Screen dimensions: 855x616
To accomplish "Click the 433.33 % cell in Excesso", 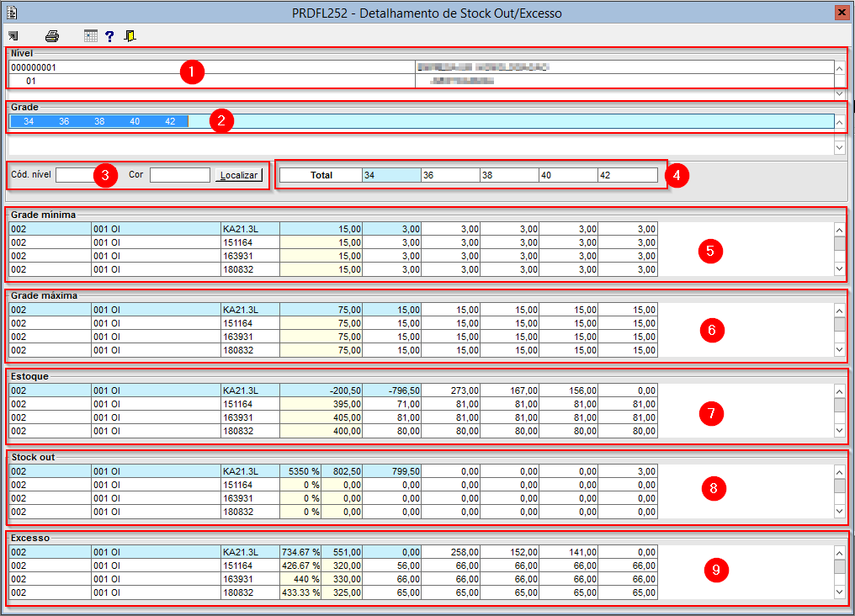I will click(x=300, y=592).
